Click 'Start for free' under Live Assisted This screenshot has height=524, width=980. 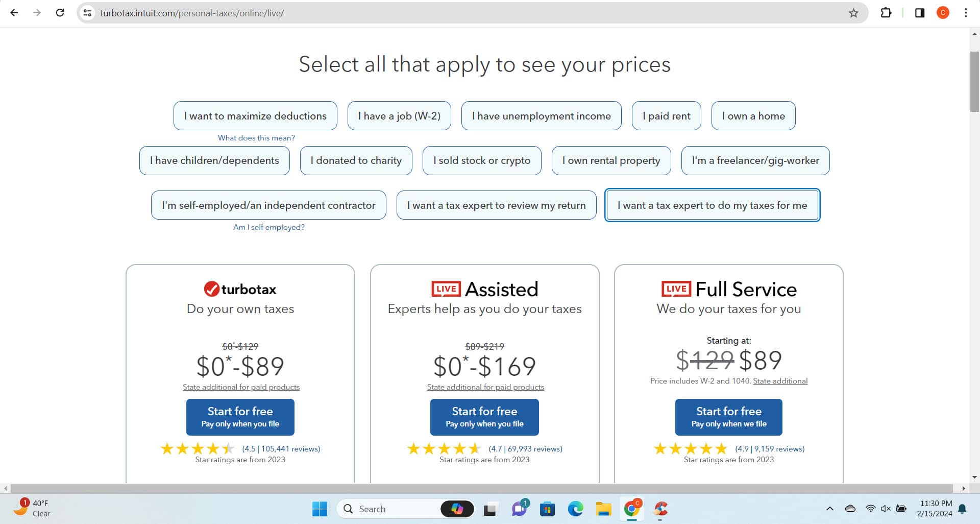(x=484, y=417)
